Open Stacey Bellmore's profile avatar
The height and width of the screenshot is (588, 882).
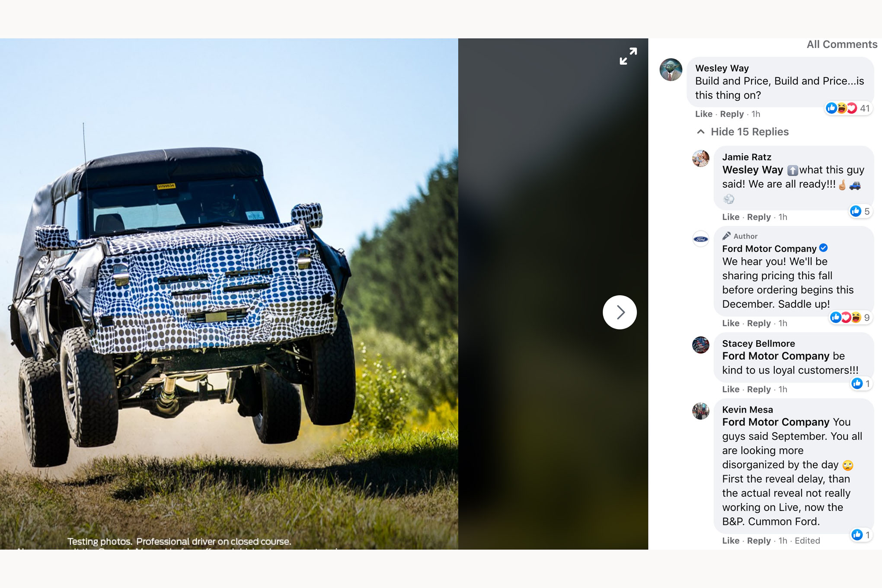point(700,345)
